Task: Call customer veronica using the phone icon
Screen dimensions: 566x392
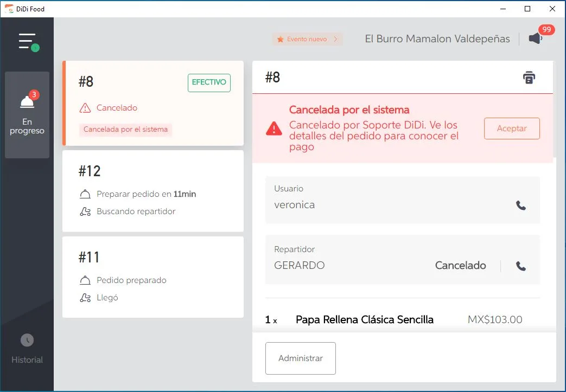Action: (x=521, y=205)
